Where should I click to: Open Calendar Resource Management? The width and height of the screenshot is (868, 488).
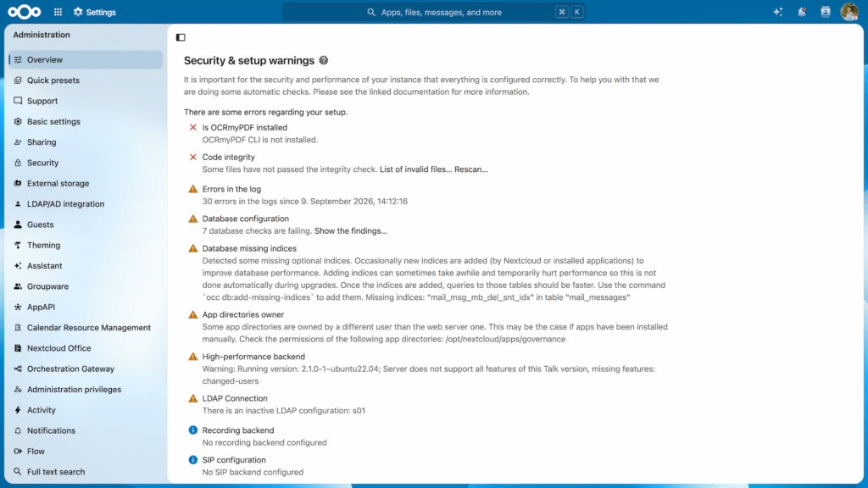tap(86, 328)
